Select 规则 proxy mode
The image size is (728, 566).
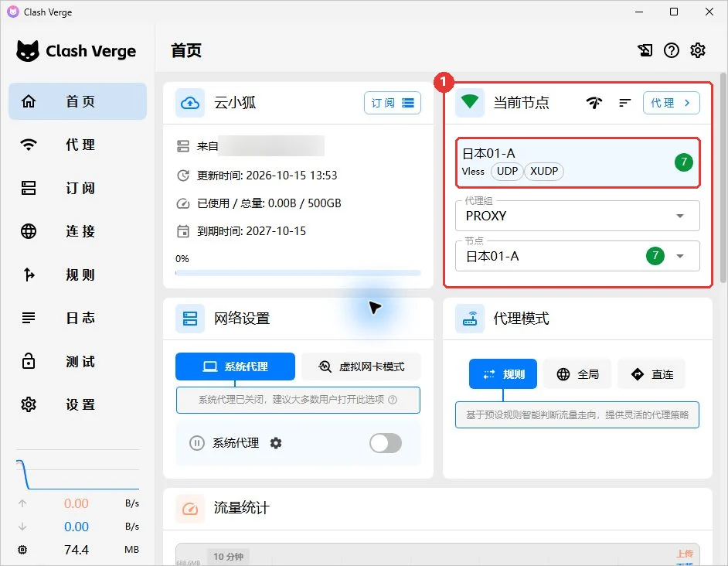point(503,374)
